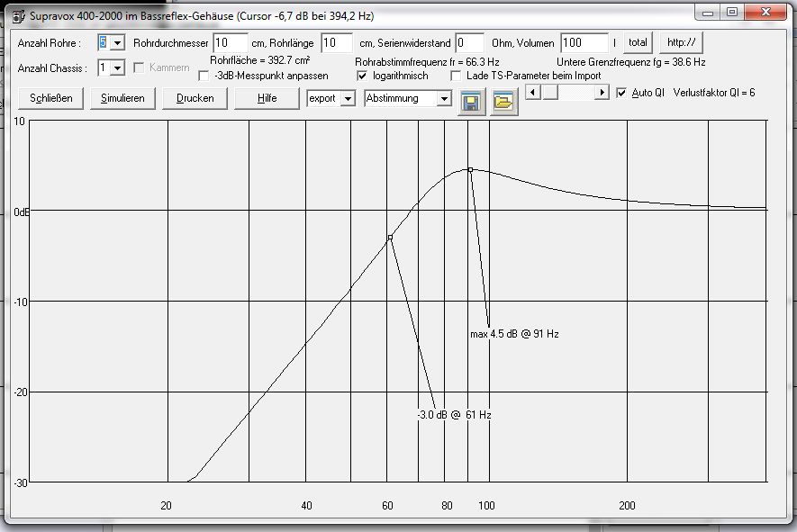Click the total button
This screenshot has width=797, height=532.
click(638, 42)
